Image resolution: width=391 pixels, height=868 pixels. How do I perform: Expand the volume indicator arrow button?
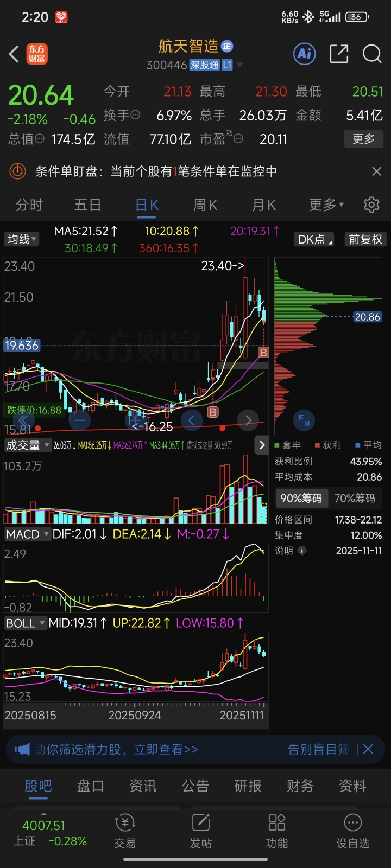click(262, 445)
